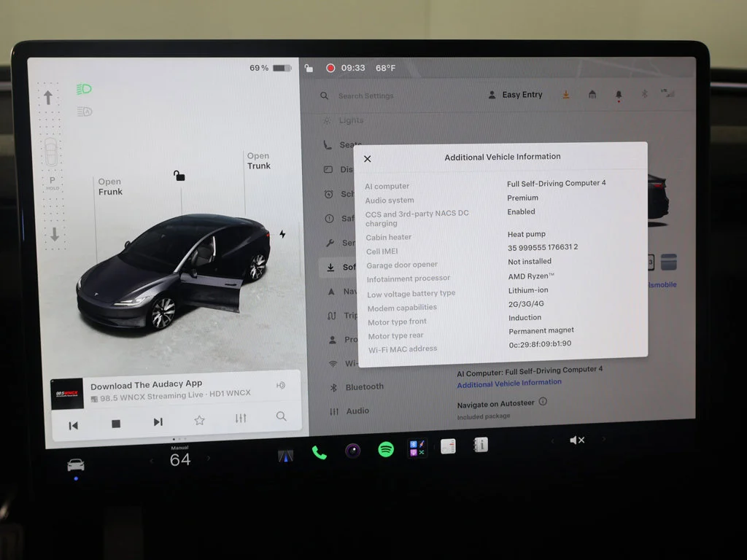The image size is (747, 560).
Task: Skip to the next station
Action: 158,422
